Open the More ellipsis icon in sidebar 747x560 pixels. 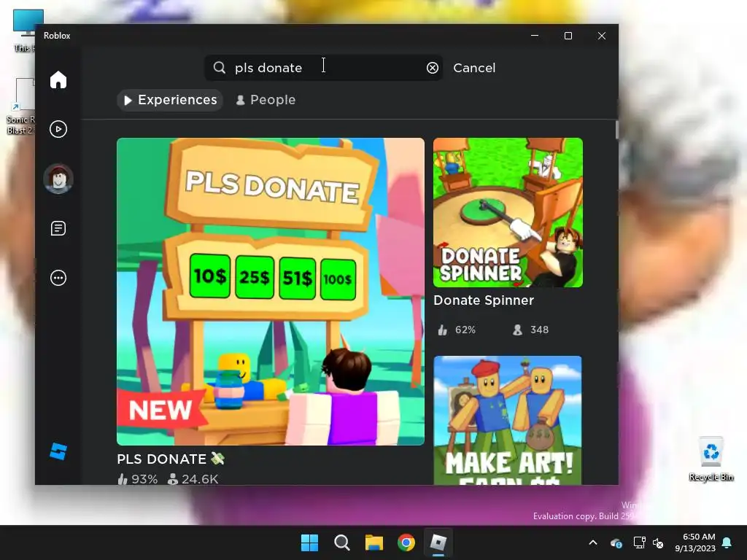click(x=58, y=278)
